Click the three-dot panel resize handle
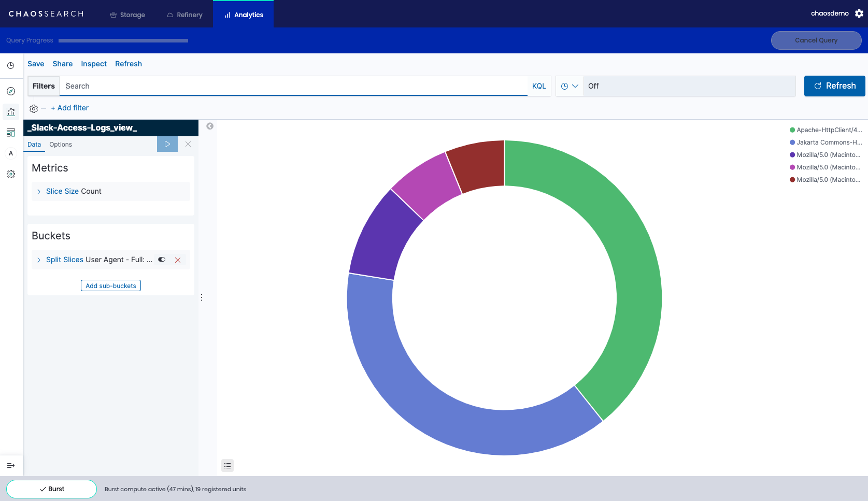This screenshot has width=868, height=501. click(x=202, y=297)
